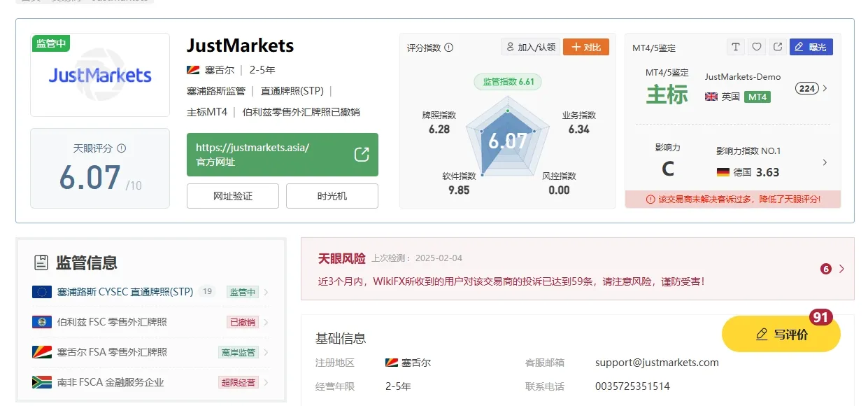Viewport: 868px width, 406px height.
Task: Click the 牌照指数 6.28 value
Action: pyautogui.click(x=439, y=129)
